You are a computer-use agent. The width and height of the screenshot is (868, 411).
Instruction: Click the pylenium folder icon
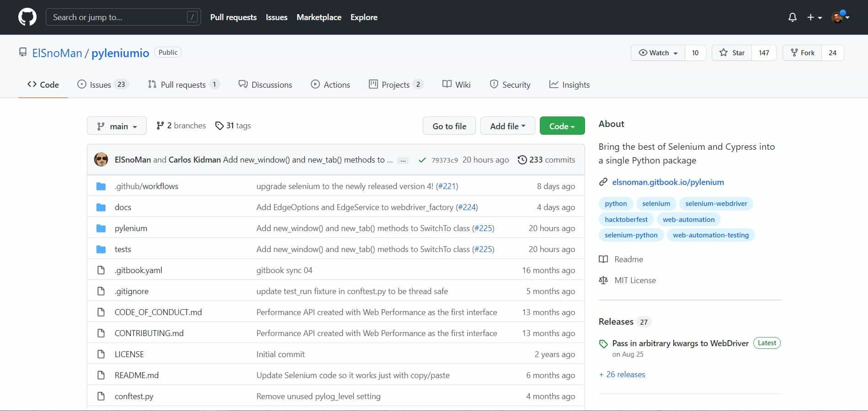(101, 228)
